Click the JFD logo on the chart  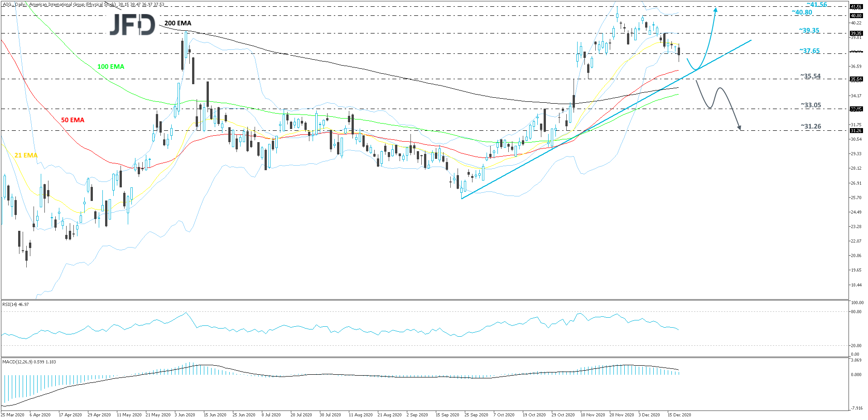click(x=132, y=25)
